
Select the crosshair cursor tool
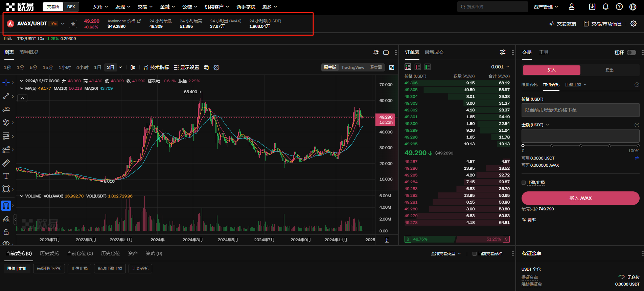point(6,82)
